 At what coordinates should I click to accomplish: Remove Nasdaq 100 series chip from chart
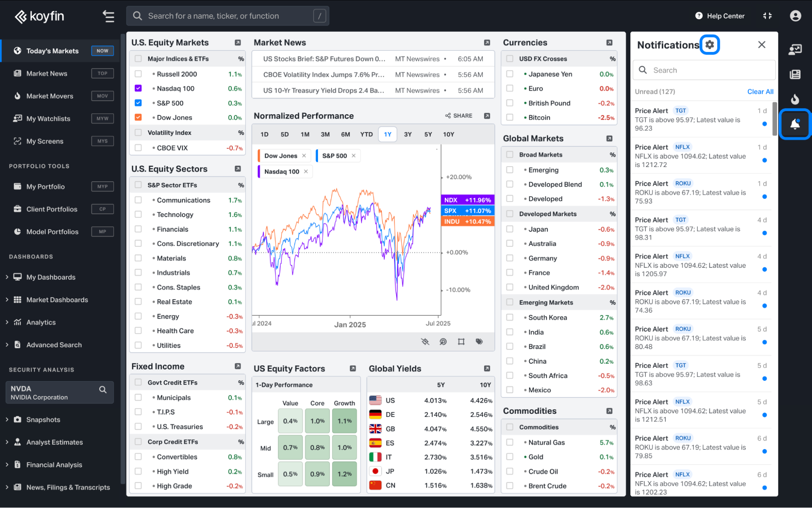pos(306,172)
